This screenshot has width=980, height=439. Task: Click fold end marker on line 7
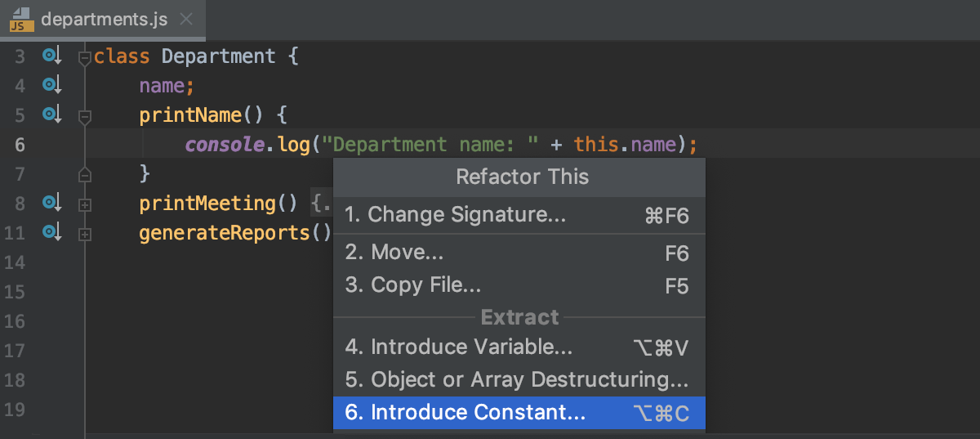[84, 174]
